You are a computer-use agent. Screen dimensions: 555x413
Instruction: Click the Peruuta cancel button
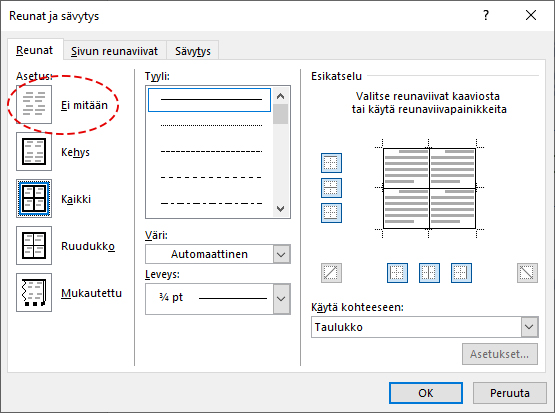point(510,393)
